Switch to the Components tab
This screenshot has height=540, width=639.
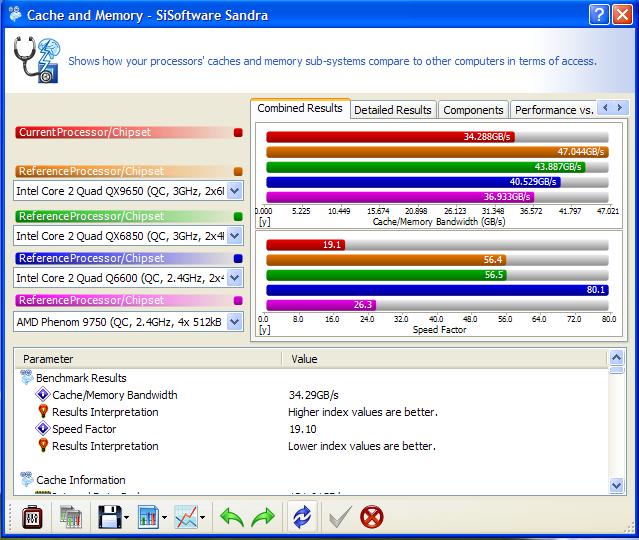[x=473, y=110]
